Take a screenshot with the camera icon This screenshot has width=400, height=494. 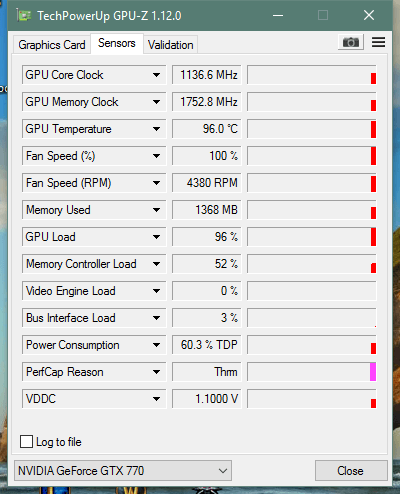351,42
